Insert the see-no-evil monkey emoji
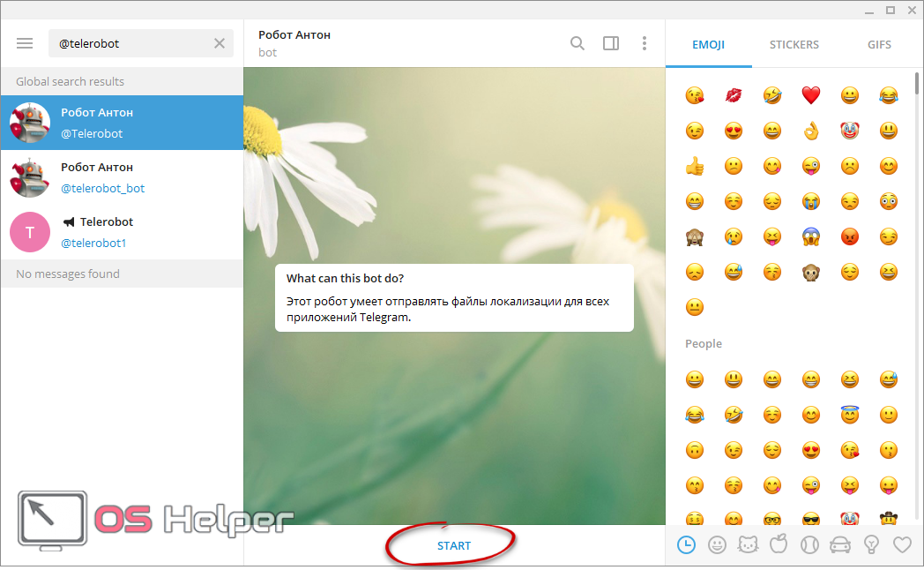This screenshot has height=570, width=924. tap(695, 237)
